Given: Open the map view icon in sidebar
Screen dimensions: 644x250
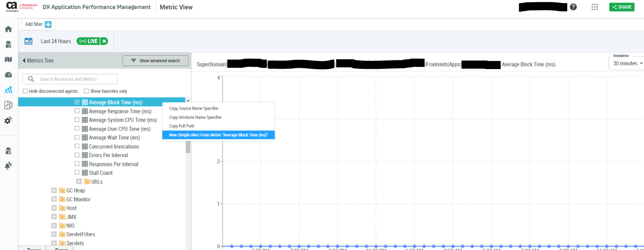Looking at the screenshot, I should pos(8,59).
